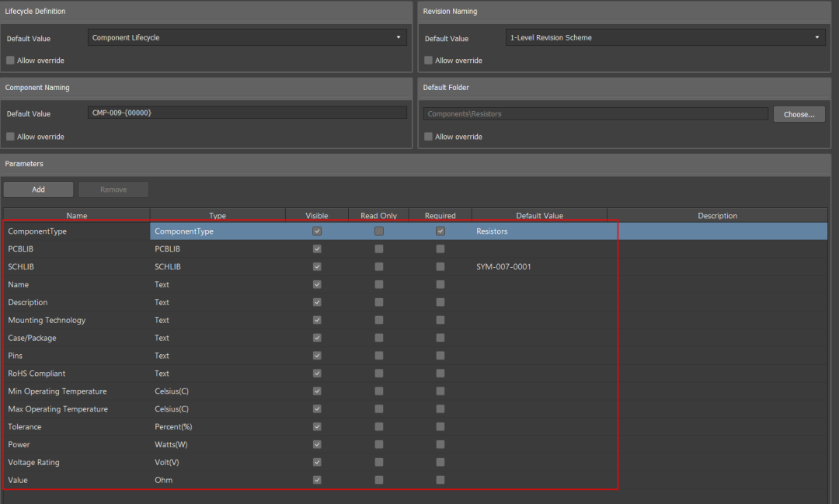Click the Resistors default value cell

point(539,231)
